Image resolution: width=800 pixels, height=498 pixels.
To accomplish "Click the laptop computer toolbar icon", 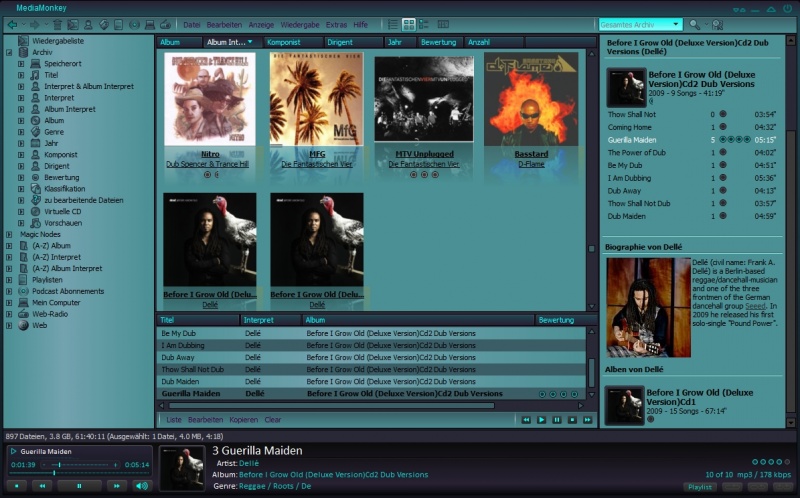I will coord(149,24).
